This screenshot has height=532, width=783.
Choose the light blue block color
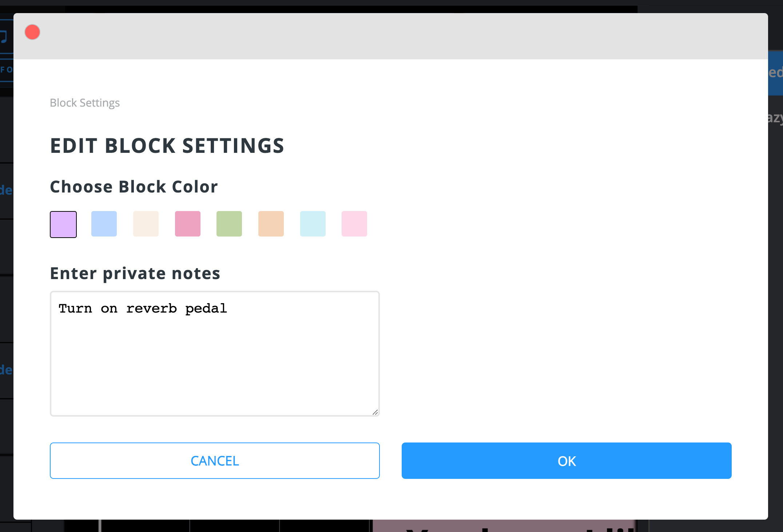[104, 224]
